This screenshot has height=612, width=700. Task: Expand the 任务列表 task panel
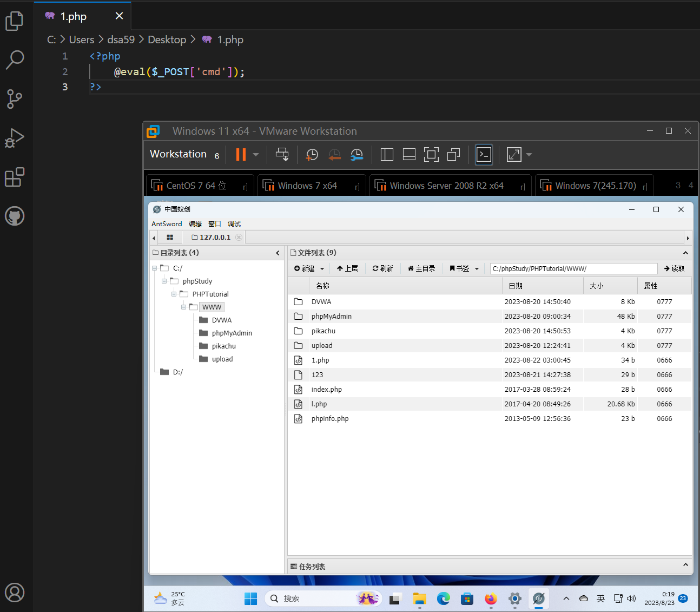pyautogui.click(x=685, y=565)
